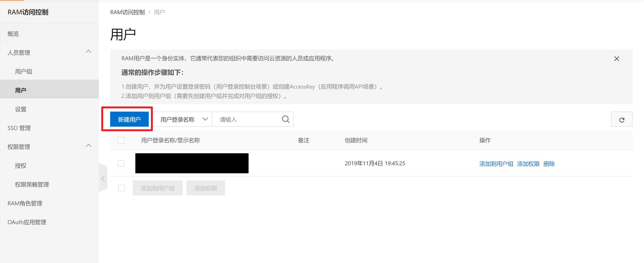Image resolution: width=644 pixels, height=263 pixels.
Task: Click the 操作 column header
Action: tap(485, 140)
